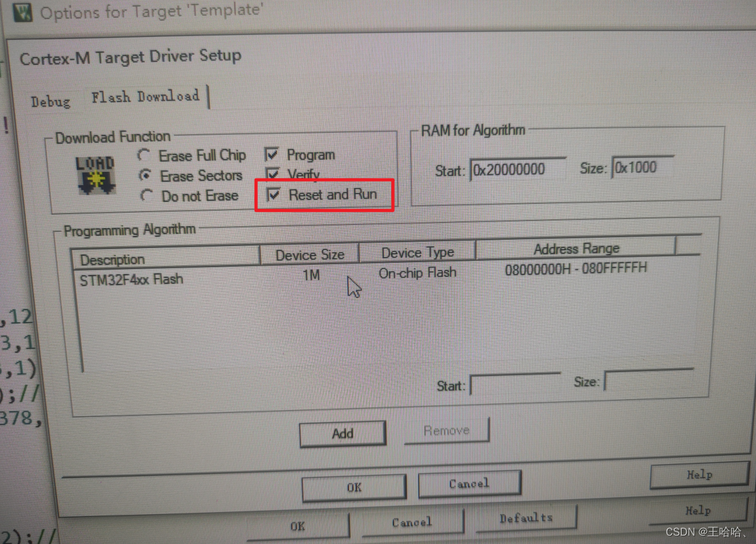Click the LOAD download icon
The width and height of the screenshot is (756, 544).
[95, 175]
